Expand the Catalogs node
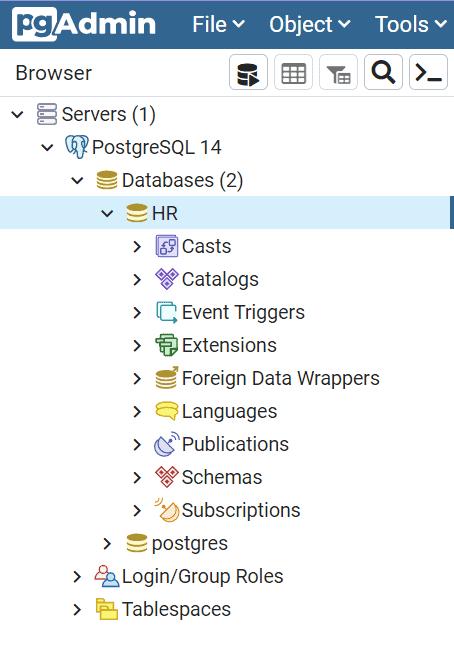454x652 pixels. (x=137, y=279)
